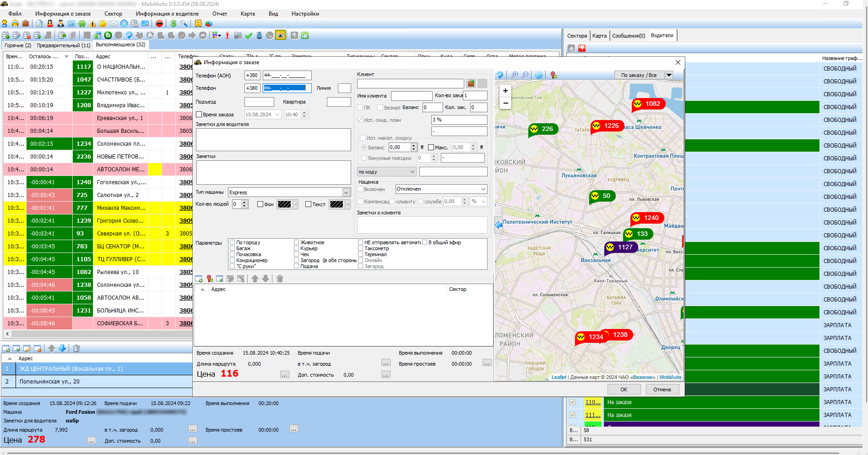The width and height of the screenshot is (868, 455).
Task: Click the "Фон" background color swatch
Action: (284, 204)
